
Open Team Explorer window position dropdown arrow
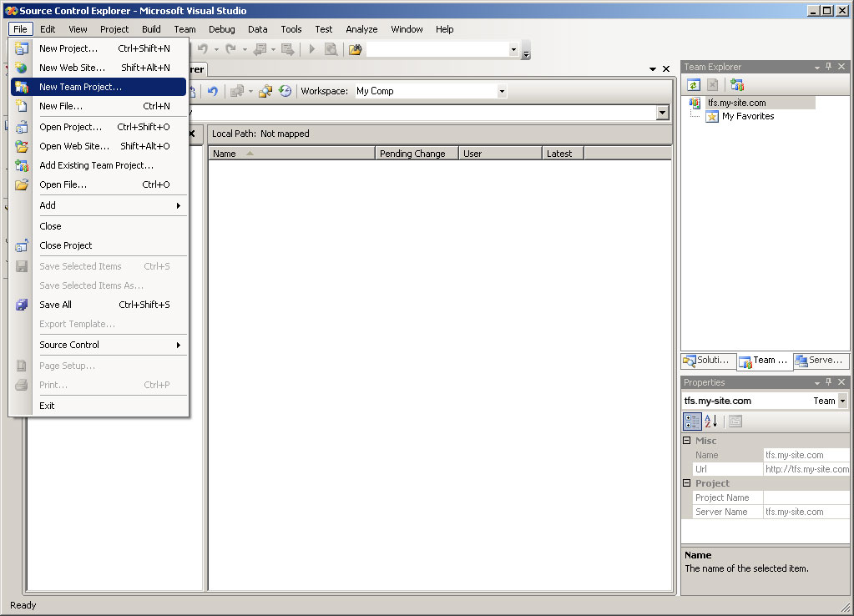point(817,67)
